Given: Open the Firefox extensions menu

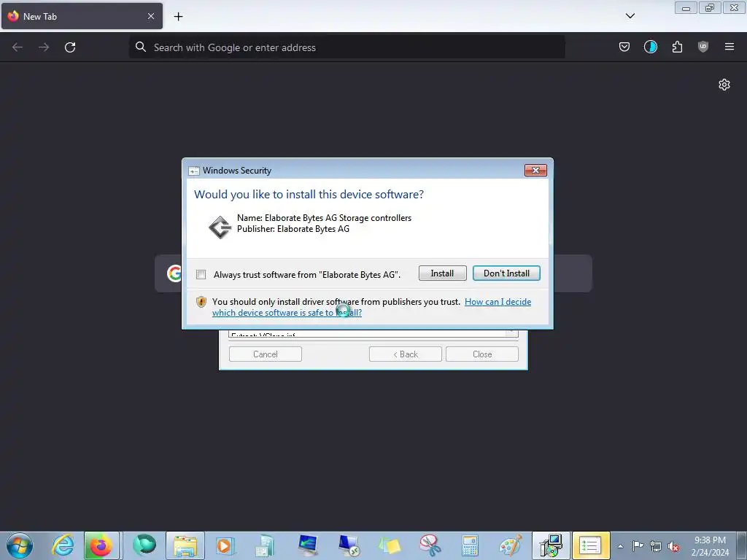Looking at the screenshot, I should (x=677, y=47).
